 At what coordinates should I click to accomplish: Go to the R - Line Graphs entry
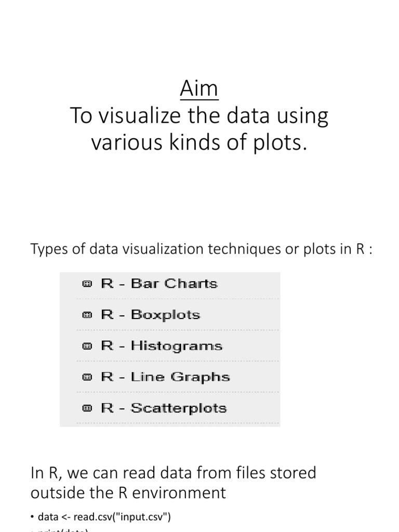[165, 377]
